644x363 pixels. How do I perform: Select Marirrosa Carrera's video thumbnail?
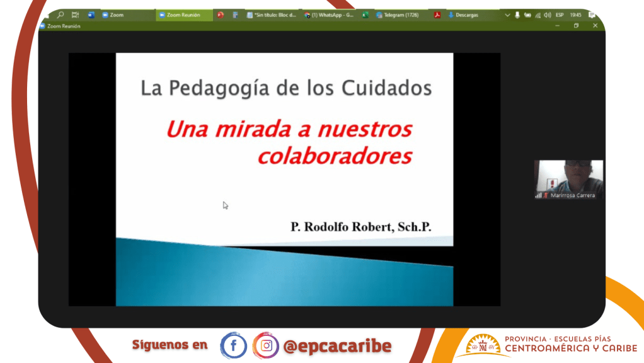click(568, 180)
